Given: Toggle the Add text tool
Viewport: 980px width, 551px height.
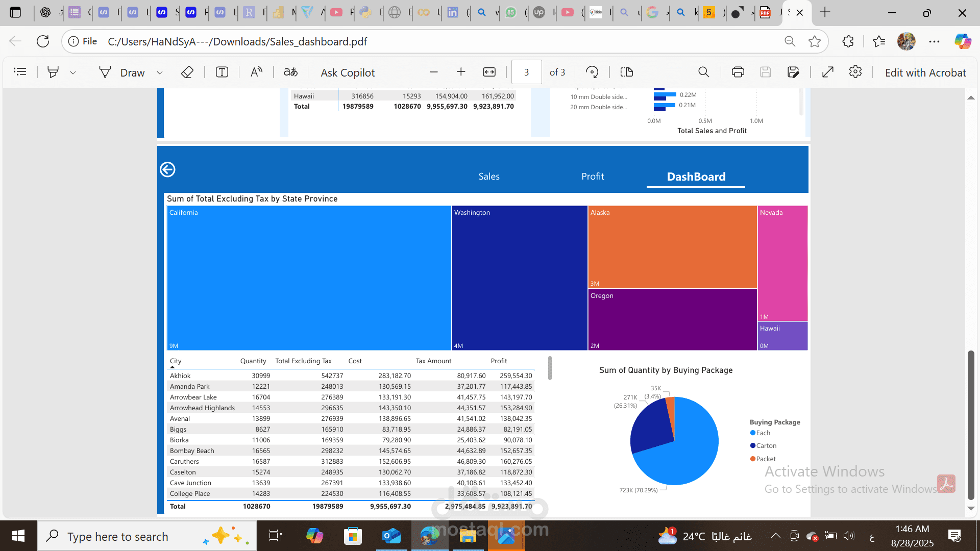Looking at the screenshot, I should coord(222,72).
